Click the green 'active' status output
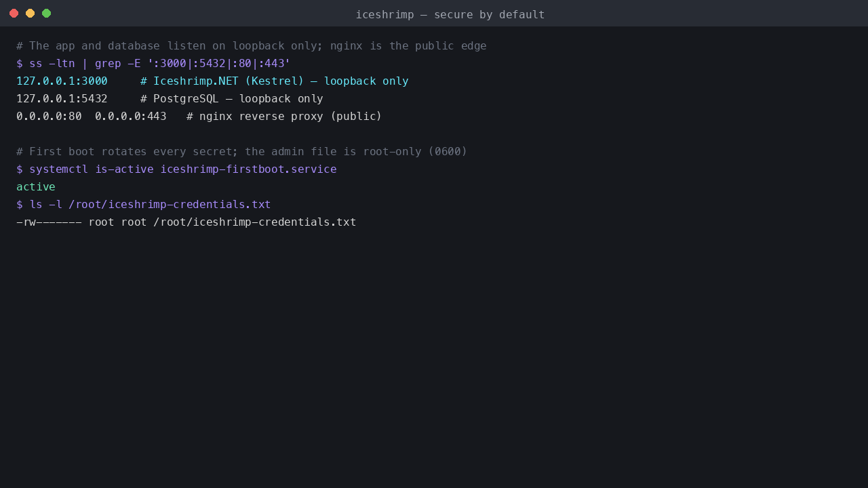 pyautogui.click(x=36, y=187)
